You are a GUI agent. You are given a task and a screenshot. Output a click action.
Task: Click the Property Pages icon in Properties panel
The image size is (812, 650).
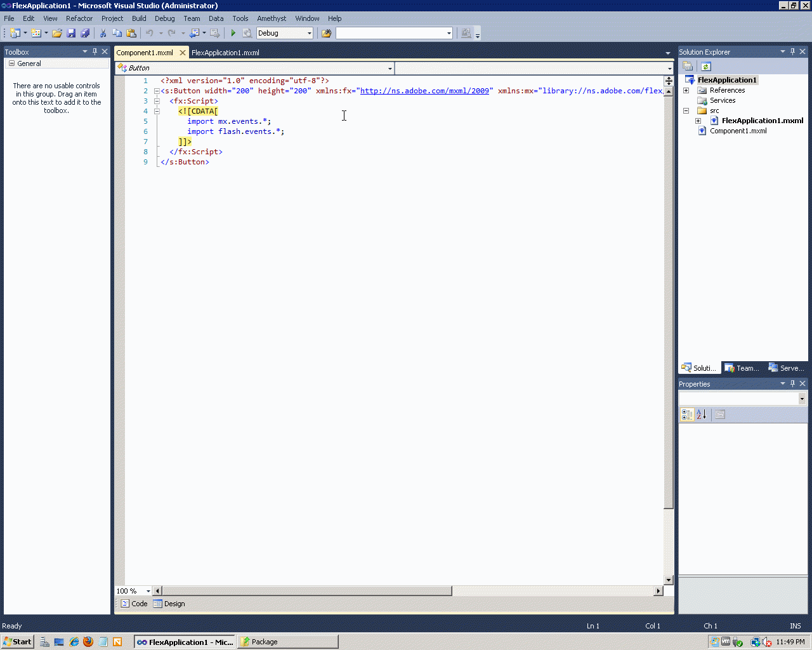[720, 415]
